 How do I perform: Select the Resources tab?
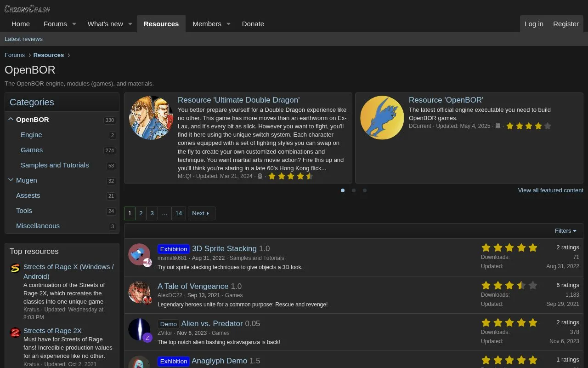[x=161, y=24]
